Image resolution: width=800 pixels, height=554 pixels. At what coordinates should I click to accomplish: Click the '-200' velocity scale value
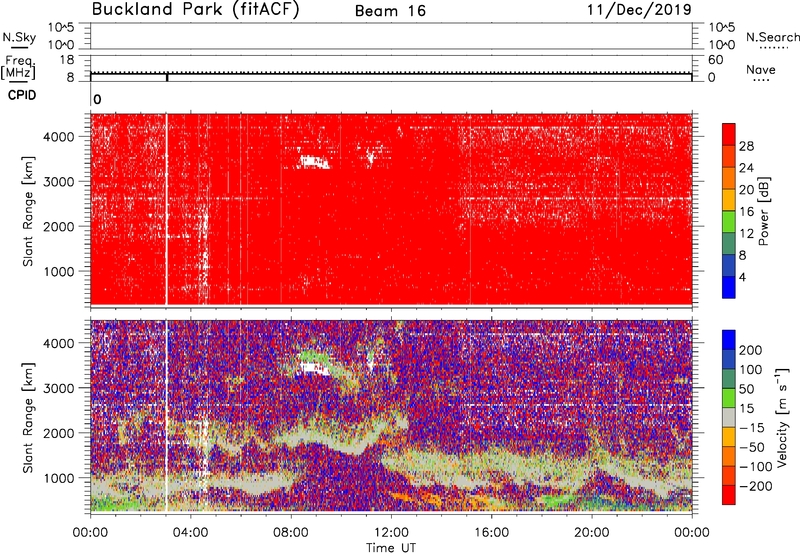click(x=755, y=486)
